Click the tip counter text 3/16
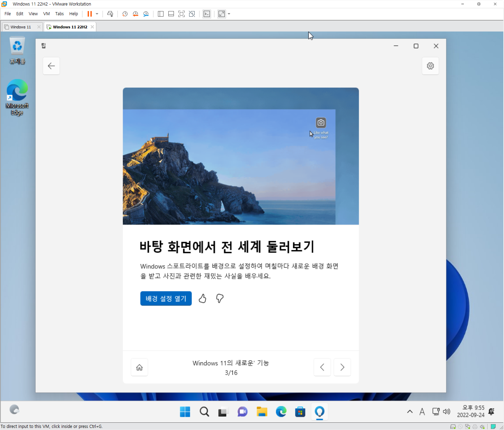Image resolution: width=504 pixels, height=430 pixels. pyautogui.click(x=231, y=373)
